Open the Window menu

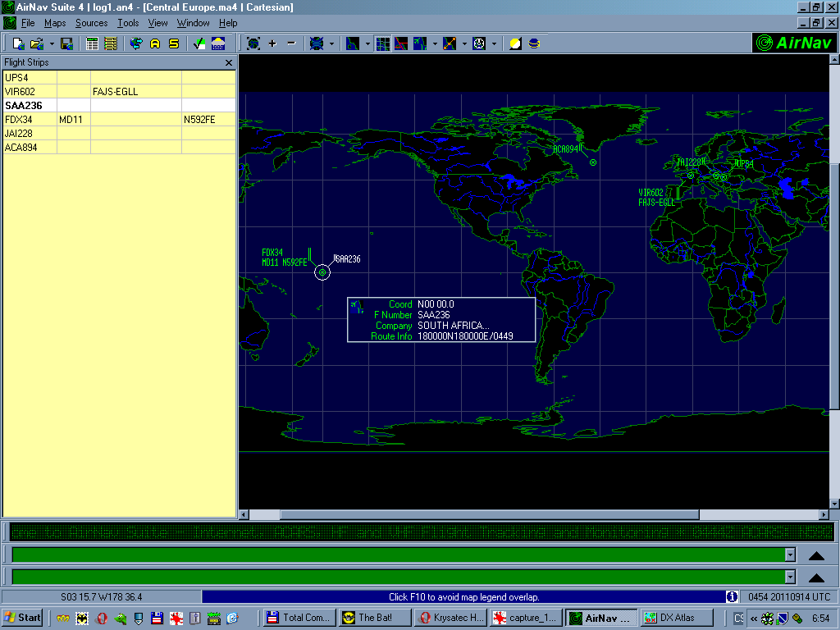193,23
